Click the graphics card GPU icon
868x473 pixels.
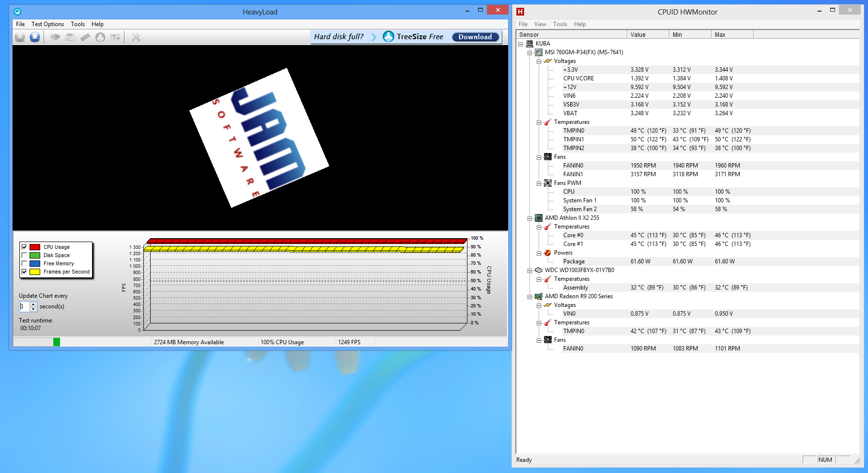[115, 37]
